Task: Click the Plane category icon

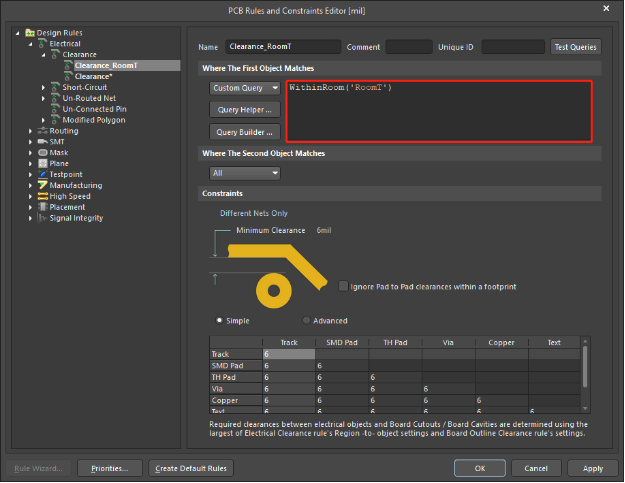Action: coord(43,163)
